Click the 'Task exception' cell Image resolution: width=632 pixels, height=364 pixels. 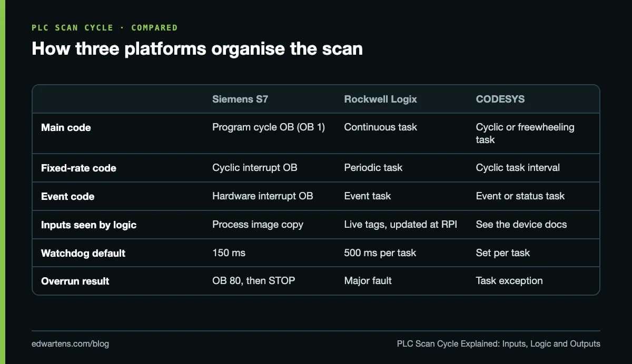coord(509,280)
